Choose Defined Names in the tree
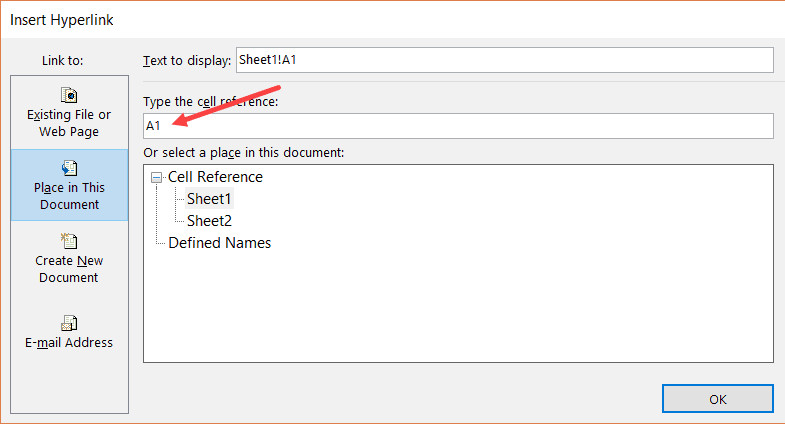Image resolution: width=785 pixels, height=424 pixels. [x=219, y=242]
